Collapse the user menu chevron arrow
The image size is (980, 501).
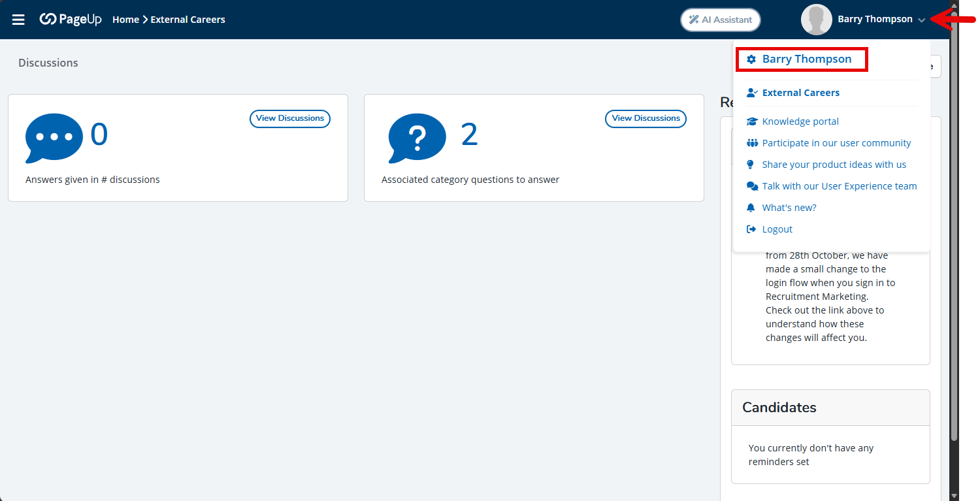coord(921,20)
